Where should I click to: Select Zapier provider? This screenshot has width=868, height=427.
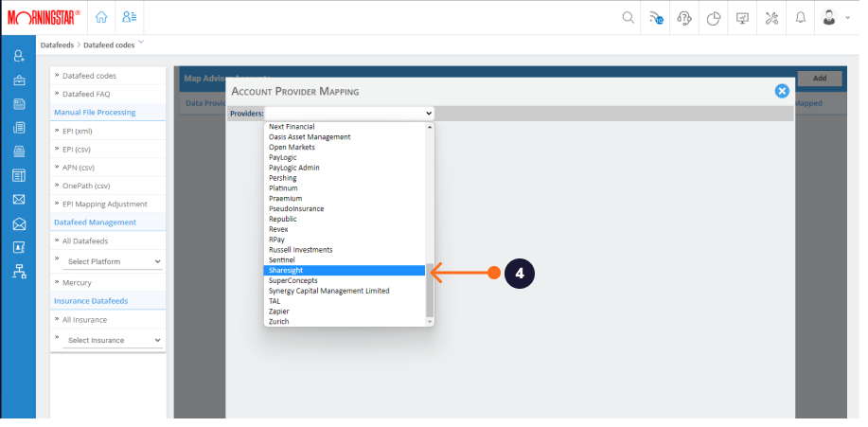tap(345, 311)
